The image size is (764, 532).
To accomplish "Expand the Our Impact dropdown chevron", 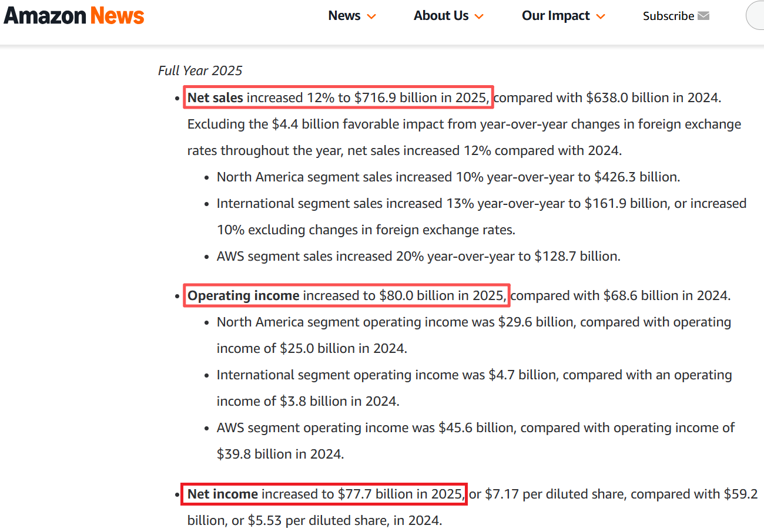I will [600, 16].
